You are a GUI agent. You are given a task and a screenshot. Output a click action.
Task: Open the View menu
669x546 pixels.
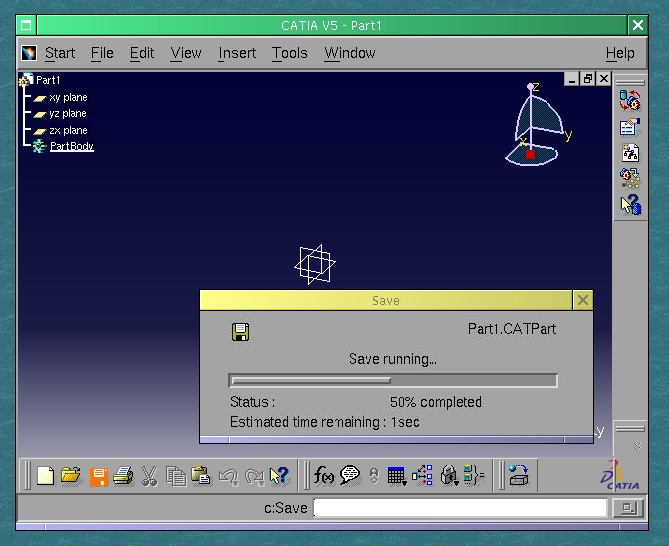pos(186,53)
